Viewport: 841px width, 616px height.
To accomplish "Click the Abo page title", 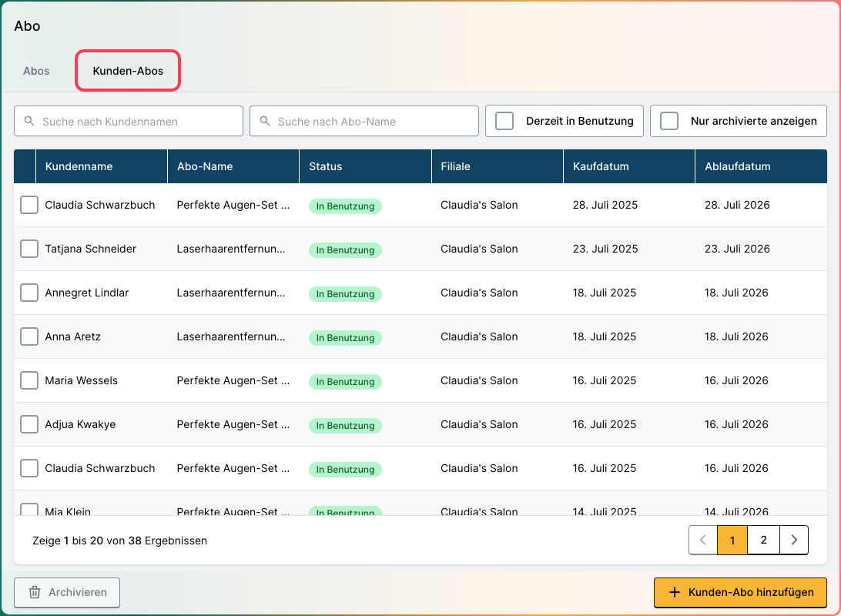I will (x=28, y=25).
